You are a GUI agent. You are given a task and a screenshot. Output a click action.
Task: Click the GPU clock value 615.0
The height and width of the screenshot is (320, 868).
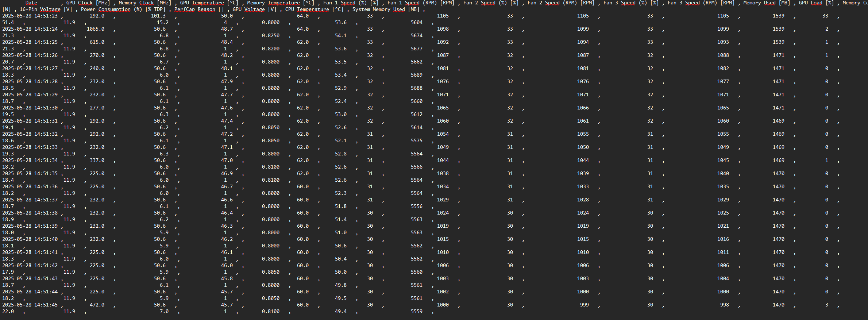click(97, 42)
